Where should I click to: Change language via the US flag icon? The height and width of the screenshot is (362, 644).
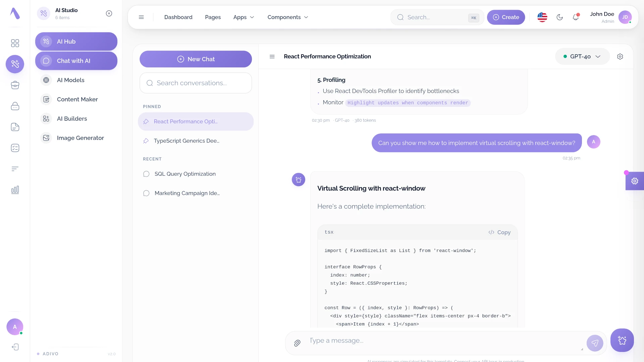click(542, 17)
